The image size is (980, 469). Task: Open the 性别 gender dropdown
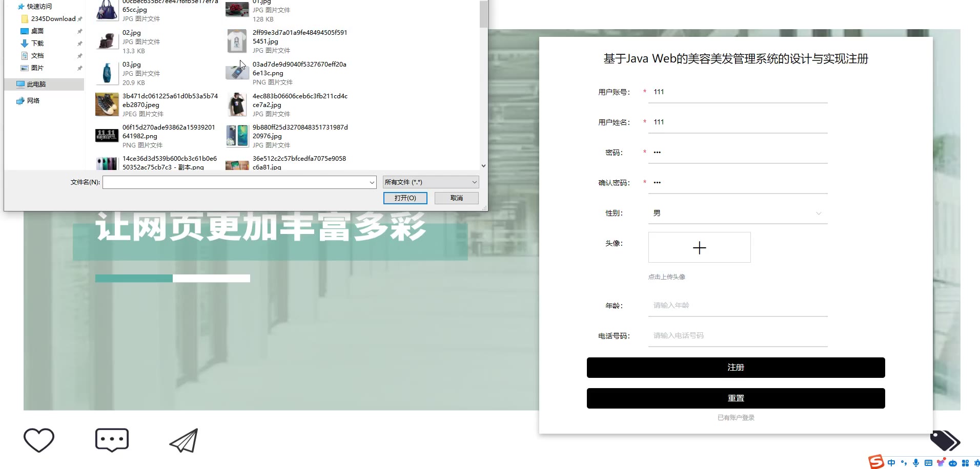point(738,213)
